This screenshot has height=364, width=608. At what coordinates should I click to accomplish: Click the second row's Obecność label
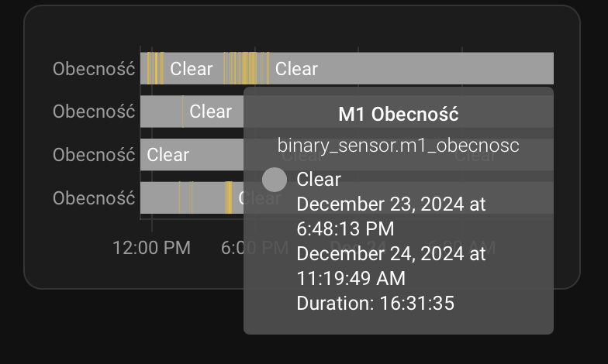[94, 112]
